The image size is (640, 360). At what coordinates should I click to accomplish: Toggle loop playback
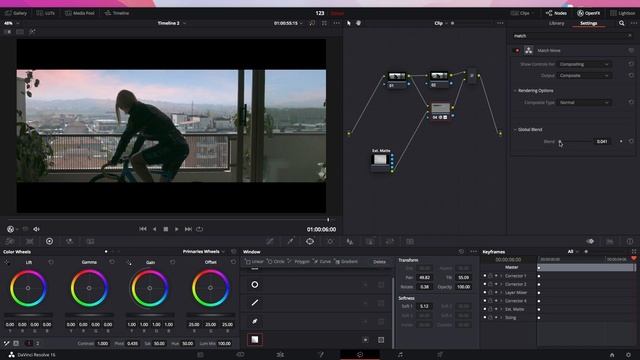pos(200,229)
